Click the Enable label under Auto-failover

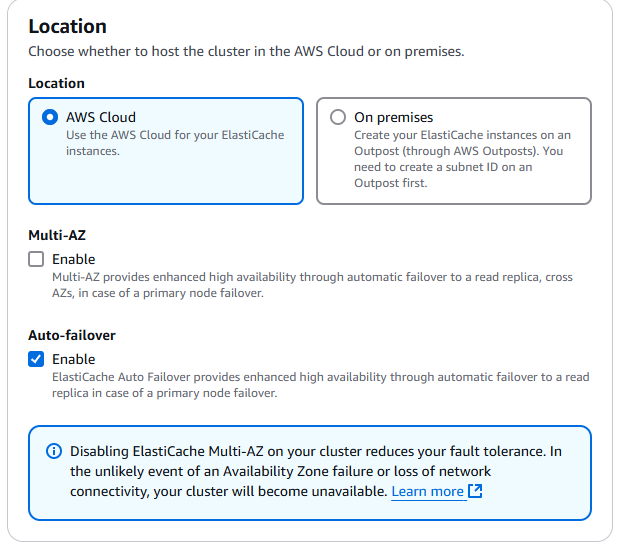pos(74,359)
